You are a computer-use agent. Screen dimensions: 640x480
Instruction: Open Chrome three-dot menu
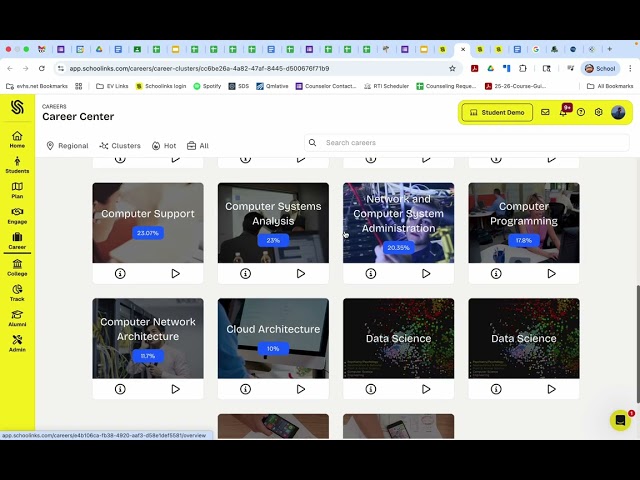pos(630,69)
